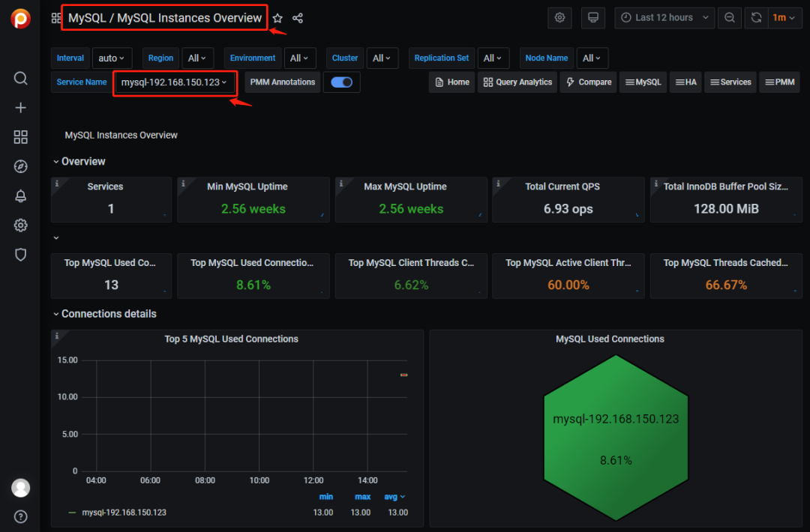
Task: Click the MySQL / MySQL Instances Overview title
Action: pyautogui.click(x=165, y=18)
